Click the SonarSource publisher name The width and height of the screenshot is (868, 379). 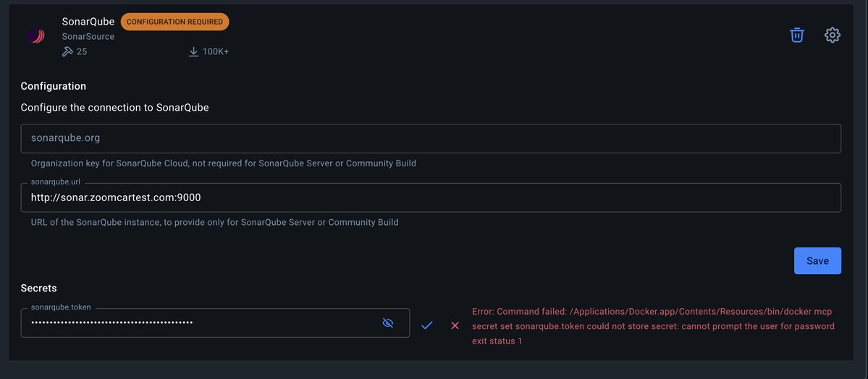(x=88, y=36)
